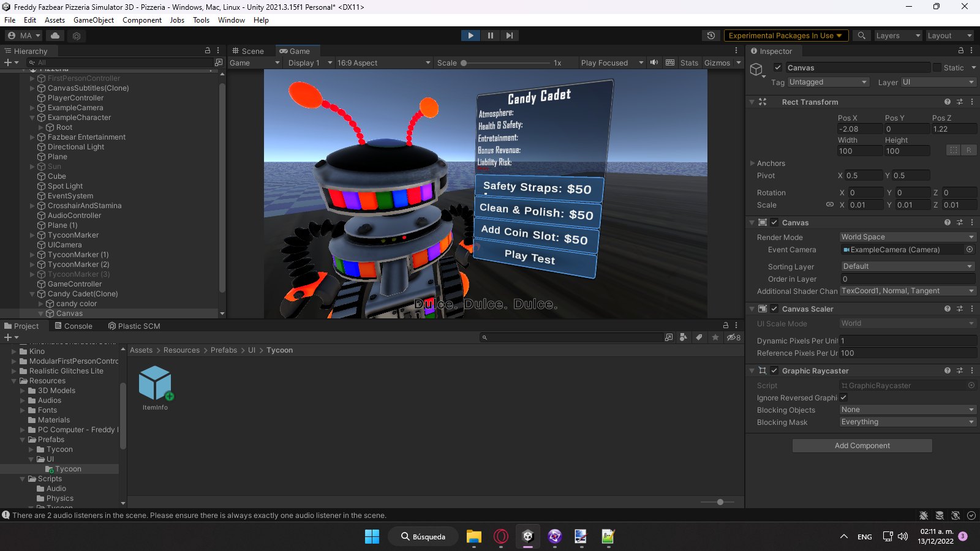Viewport: 980px width, 551px height.
Task: Click the in-game Safety Straps: $50 button
Action: (538, 188)
